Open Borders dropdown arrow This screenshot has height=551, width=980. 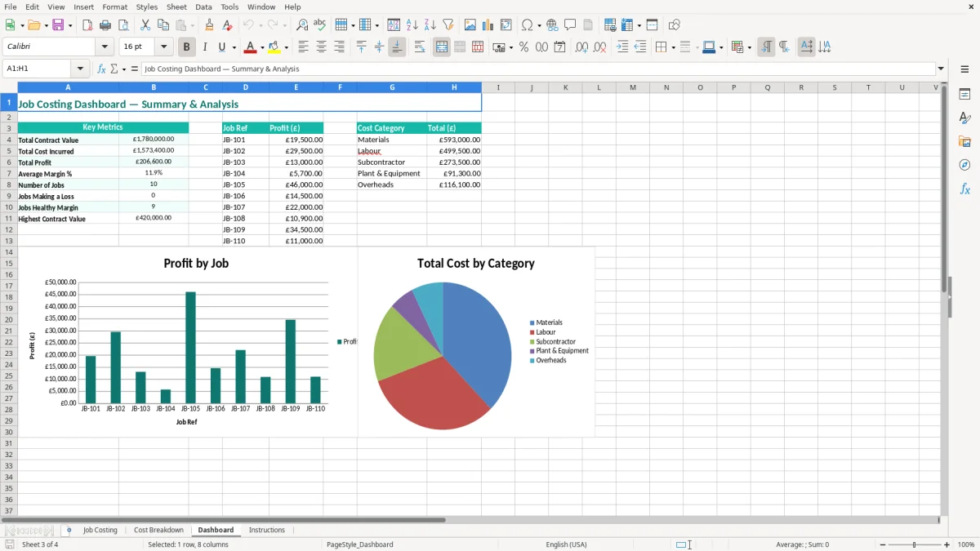tap(673, 47)
